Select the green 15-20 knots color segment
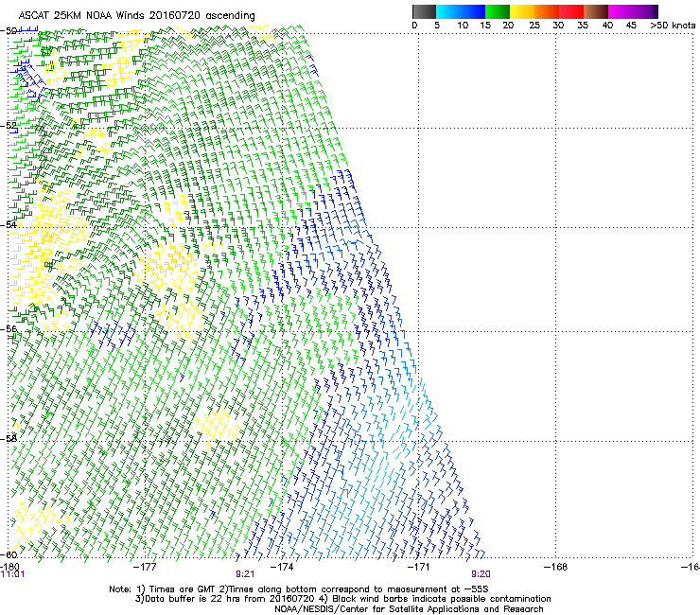The image size is (700, 615). 498,11
